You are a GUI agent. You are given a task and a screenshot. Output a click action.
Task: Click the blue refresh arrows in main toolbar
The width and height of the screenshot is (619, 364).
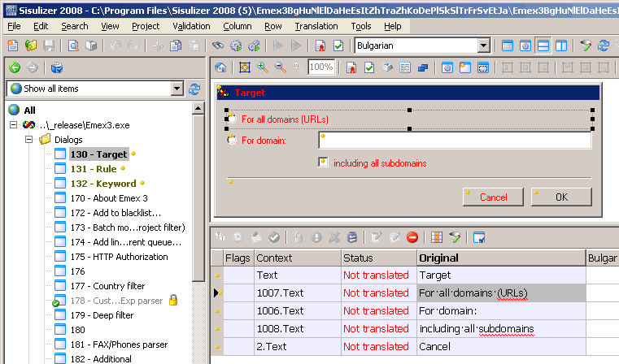pyautogui.click(x=604, y=45)
